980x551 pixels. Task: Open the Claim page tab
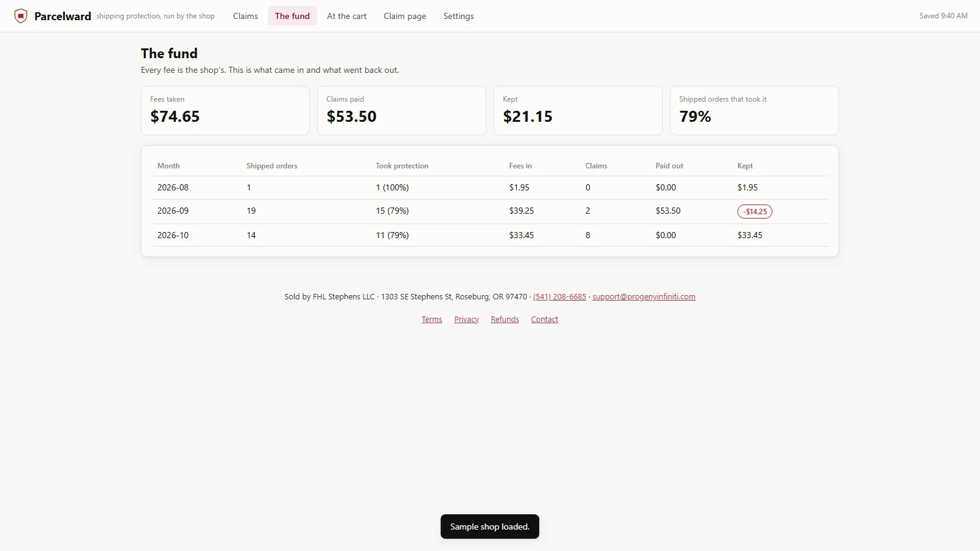point(405,16)
